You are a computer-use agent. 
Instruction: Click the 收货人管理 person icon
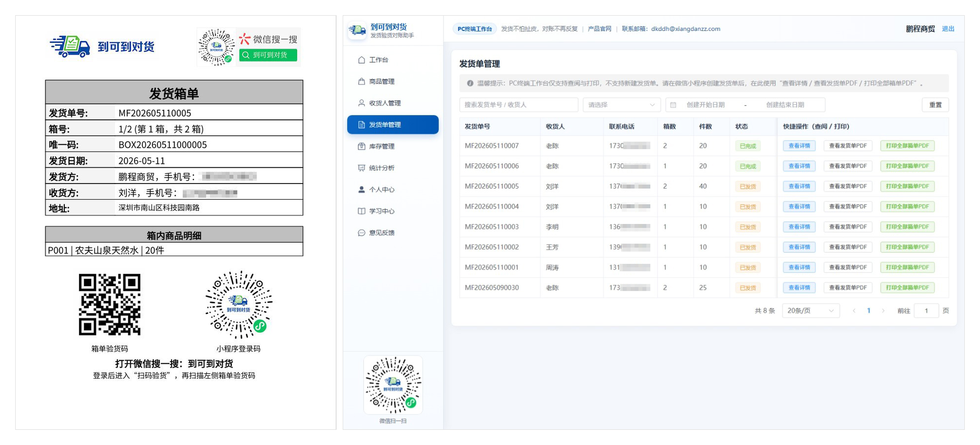coord(361,103)
